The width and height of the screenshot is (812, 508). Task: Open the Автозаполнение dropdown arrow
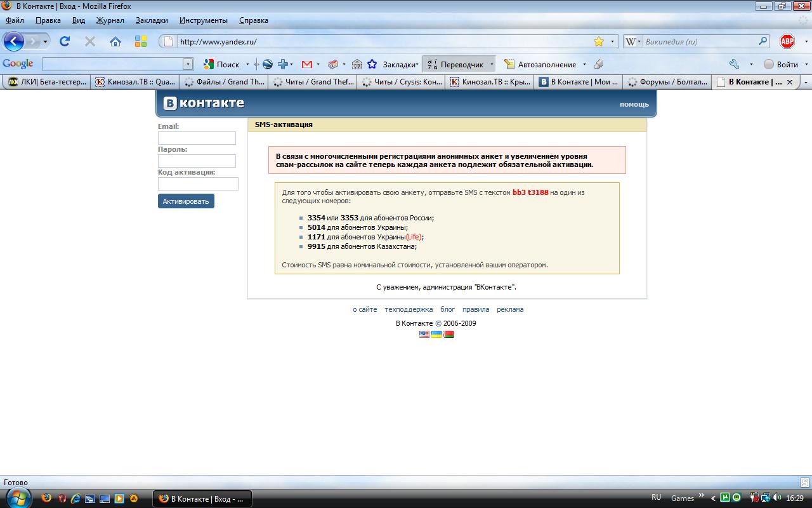[x=583, y=64]
